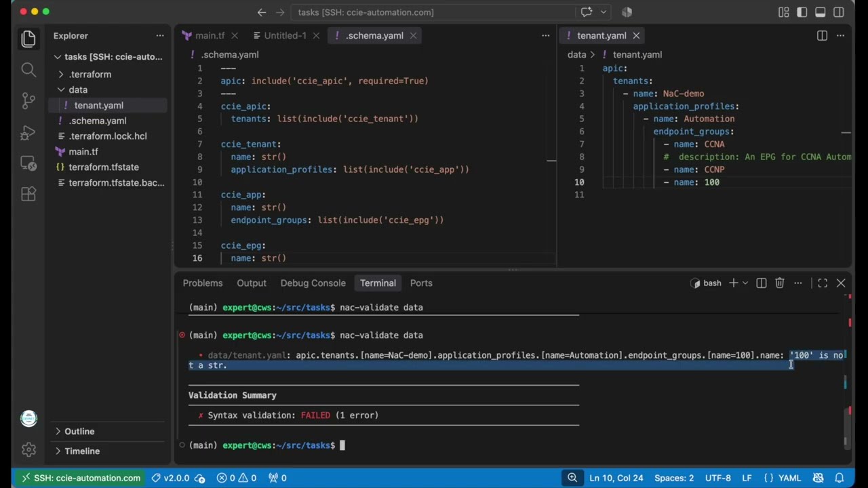Select the .schema.yaml editor tab
Image resolution: width=868 pixels, height=488 pixels.
(375, 35)
